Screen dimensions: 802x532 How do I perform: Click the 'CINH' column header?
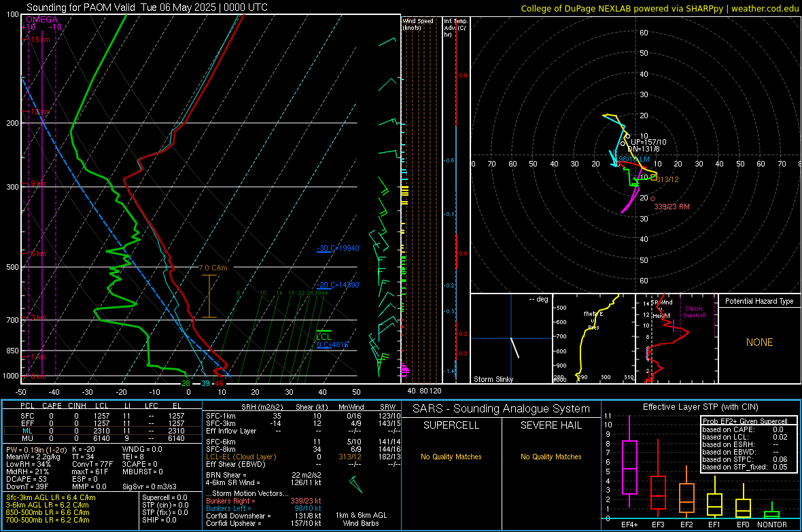tap(77, 406)
